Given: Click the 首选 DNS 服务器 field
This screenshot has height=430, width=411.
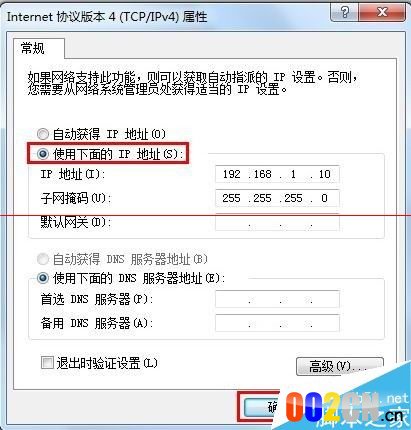Looking at the screenshot, I should pos(277,299).
